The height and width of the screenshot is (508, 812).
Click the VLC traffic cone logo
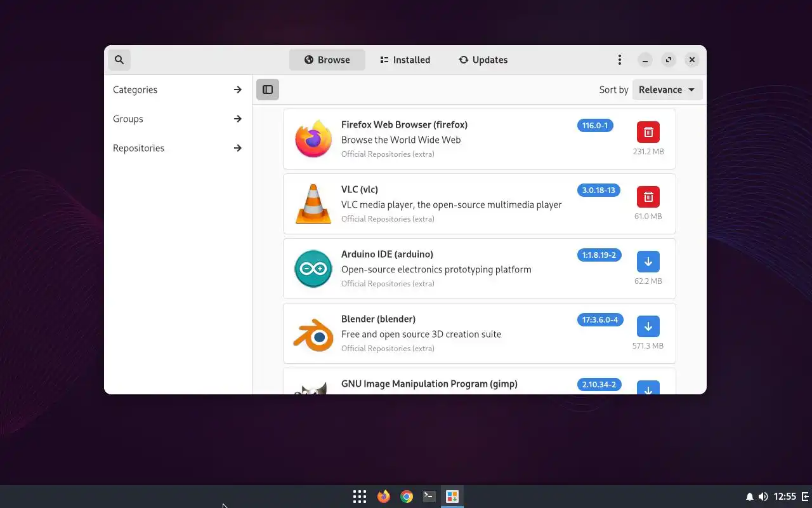313,204
